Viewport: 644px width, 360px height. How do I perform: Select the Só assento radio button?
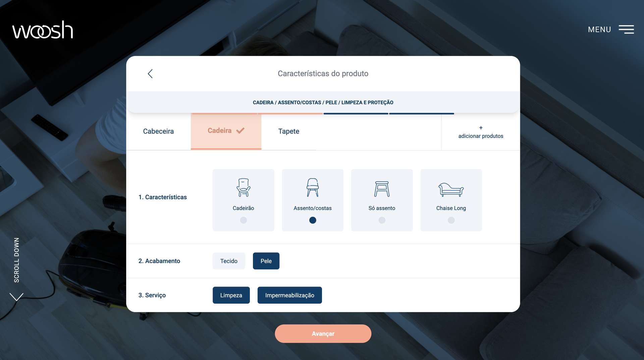(382, 220)
